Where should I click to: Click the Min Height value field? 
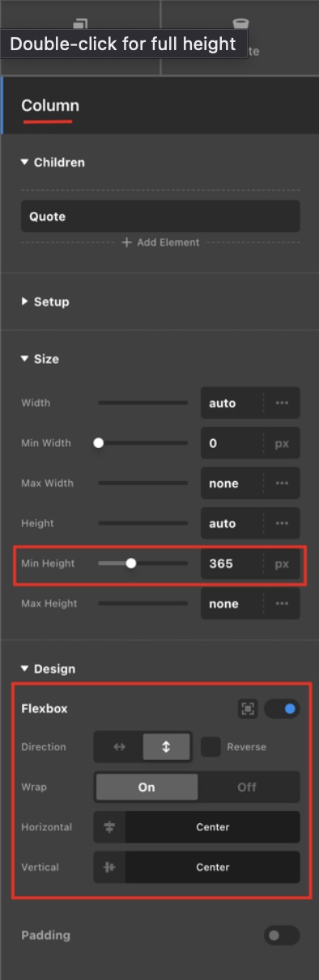231,564
